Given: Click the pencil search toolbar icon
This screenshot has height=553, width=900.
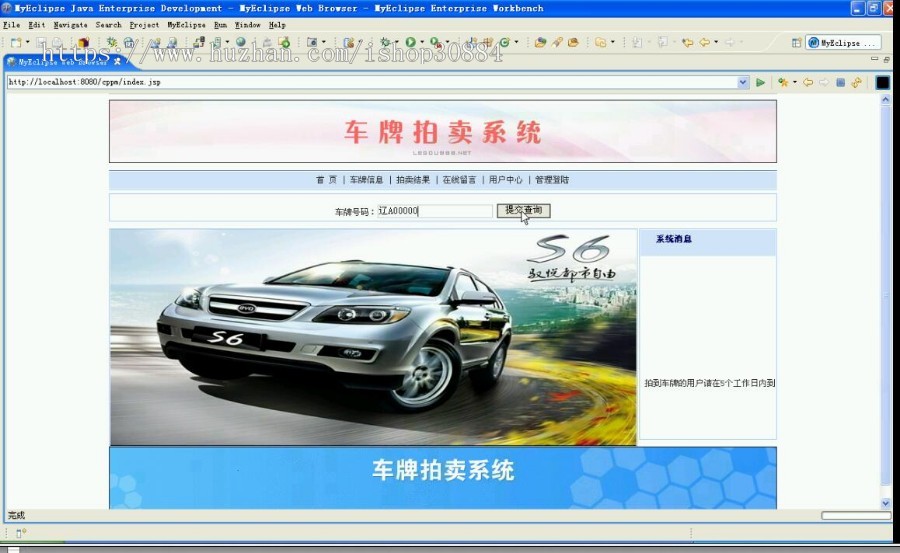Looking at the screenshot, I should pos(557,42).
